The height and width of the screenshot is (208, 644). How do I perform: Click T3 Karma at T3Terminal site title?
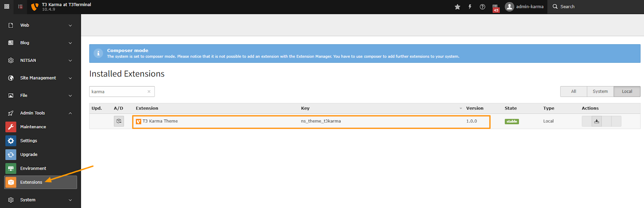(66, 4)
